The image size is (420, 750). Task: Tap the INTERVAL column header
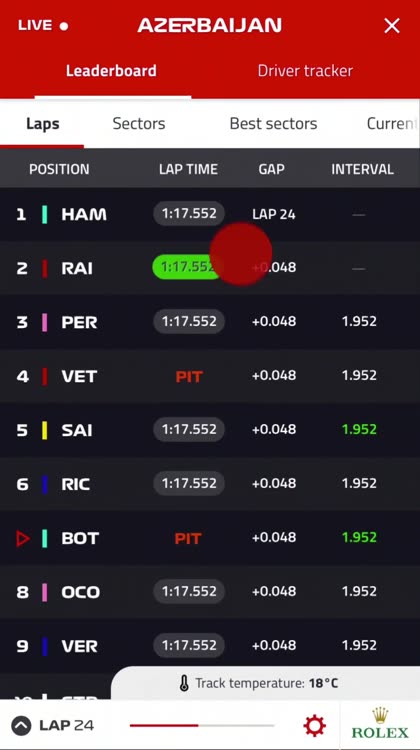[x=362, y=169]
